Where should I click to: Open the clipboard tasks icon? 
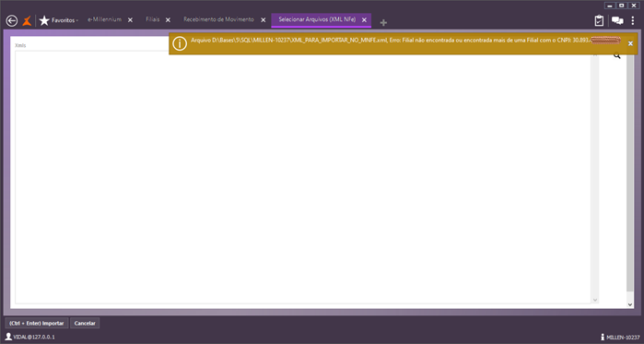pyautogui.click(x=599, y=21)
